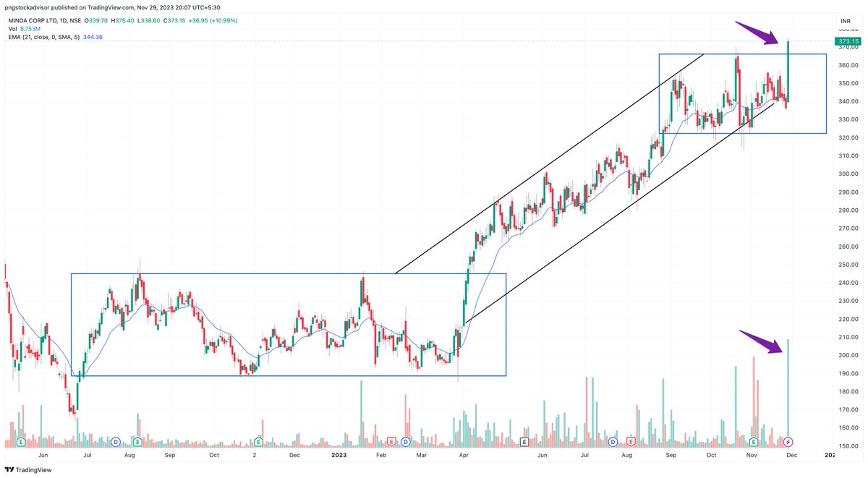Click the 150.00 level on price axis
The width and height of the screenshot is (868, 478).
pyautogui.click(x=848, y=446)
